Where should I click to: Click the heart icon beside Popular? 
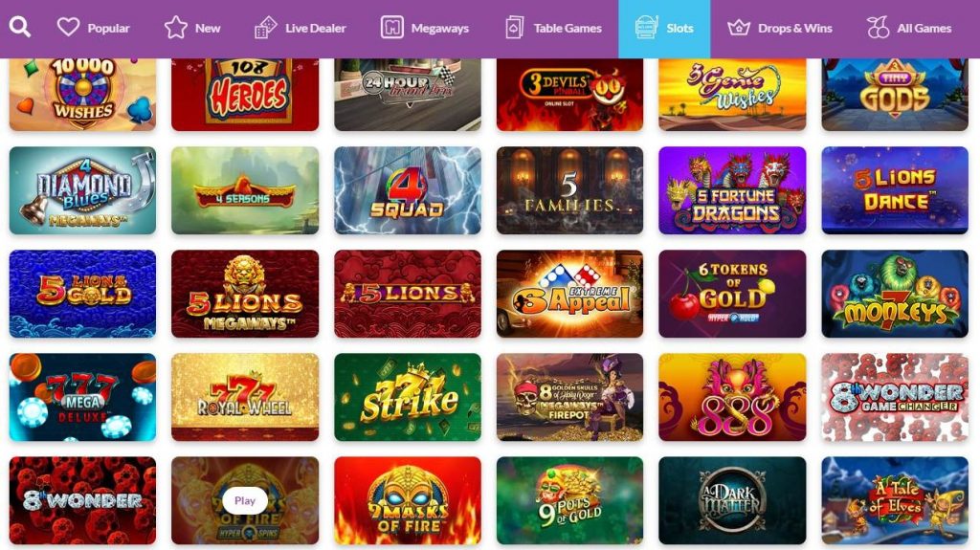pyautogui.click(x=68, y=28)
